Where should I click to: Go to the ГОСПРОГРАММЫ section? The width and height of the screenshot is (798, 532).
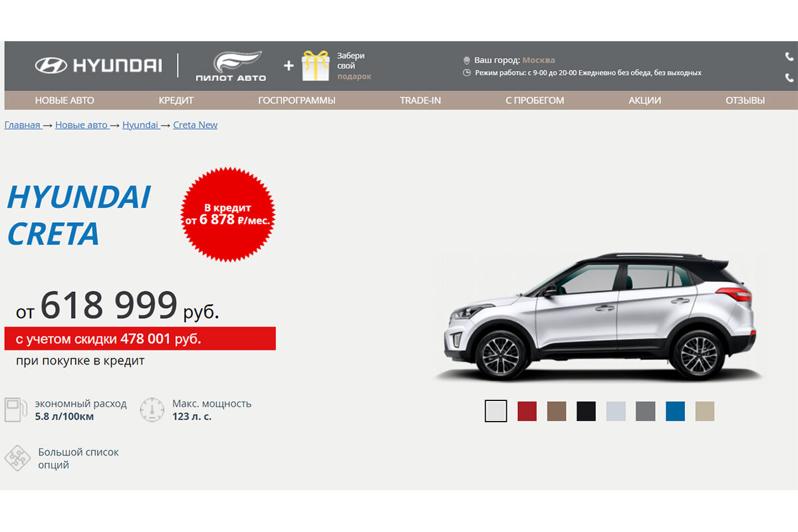coord(297,100)
